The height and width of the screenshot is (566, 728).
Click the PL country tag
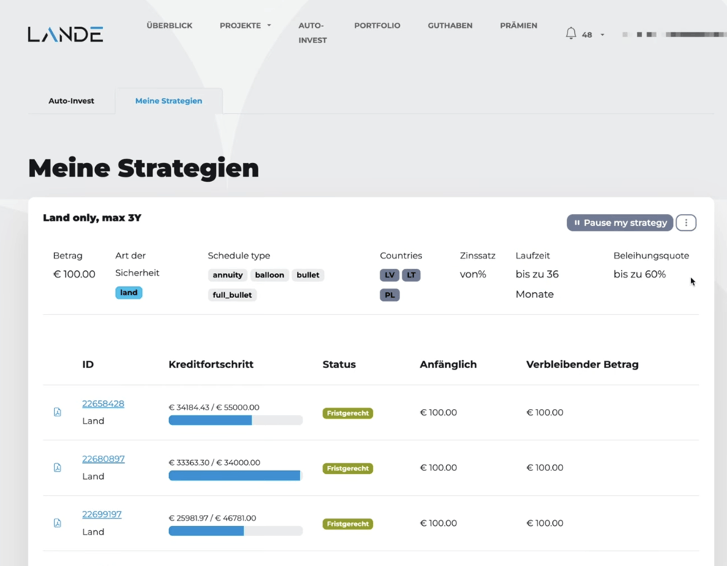390,295
